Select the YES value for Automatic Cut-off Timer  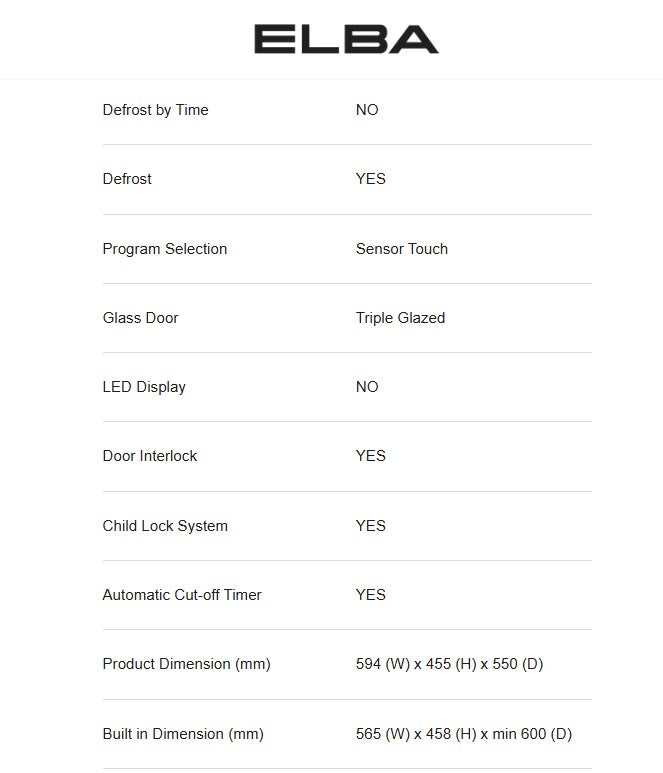[370, 595]
